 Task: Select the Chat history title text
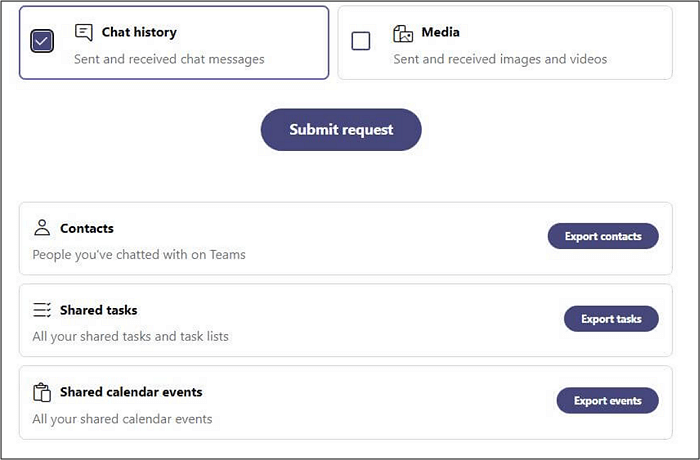coord(139,32)
